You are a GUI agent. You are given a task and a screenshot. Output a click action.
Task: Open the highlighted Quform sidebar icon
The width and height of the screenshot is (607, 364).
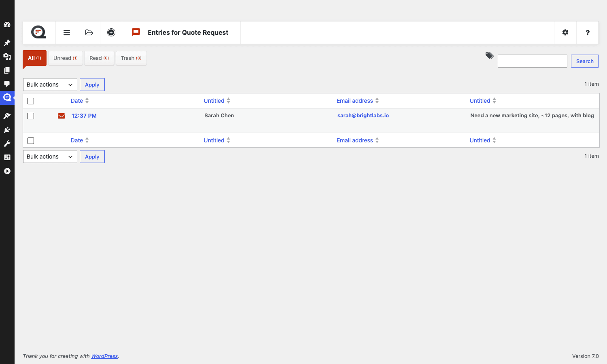pos(7,97)
